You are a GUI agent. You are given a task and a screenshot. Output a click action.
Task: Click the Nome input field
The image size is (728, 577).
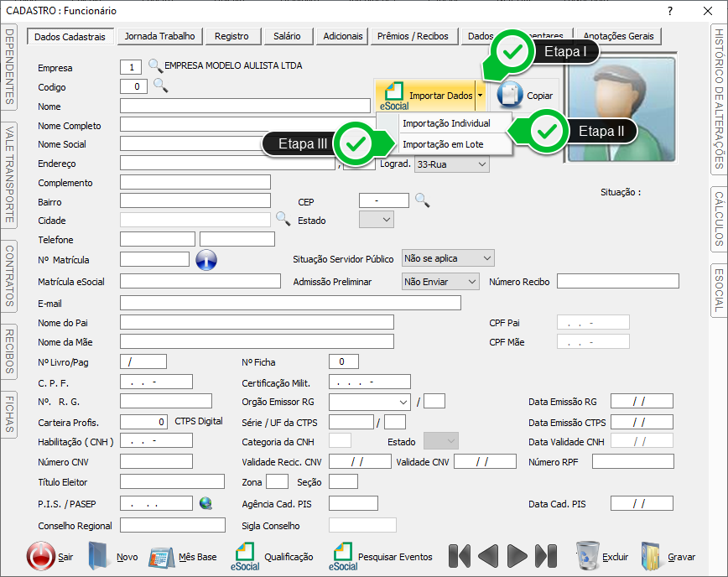click(x=245, y=106)
